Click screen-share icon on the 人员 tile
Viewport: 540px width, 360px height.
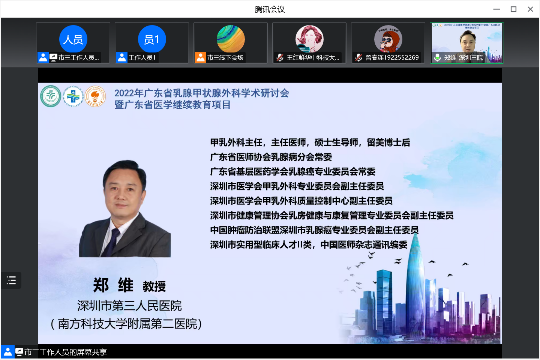click(x=53, y=57)
